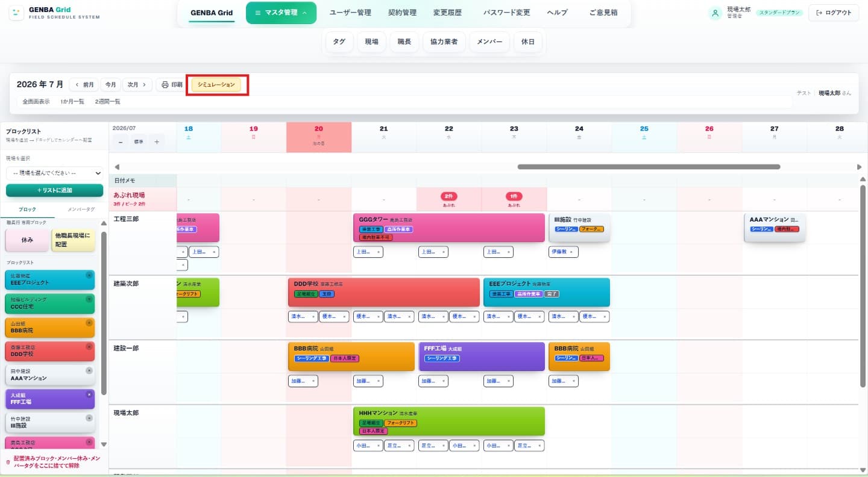The image size is (868, 477).
Task: Go to next month with 次月
Action: coord(137,85)
